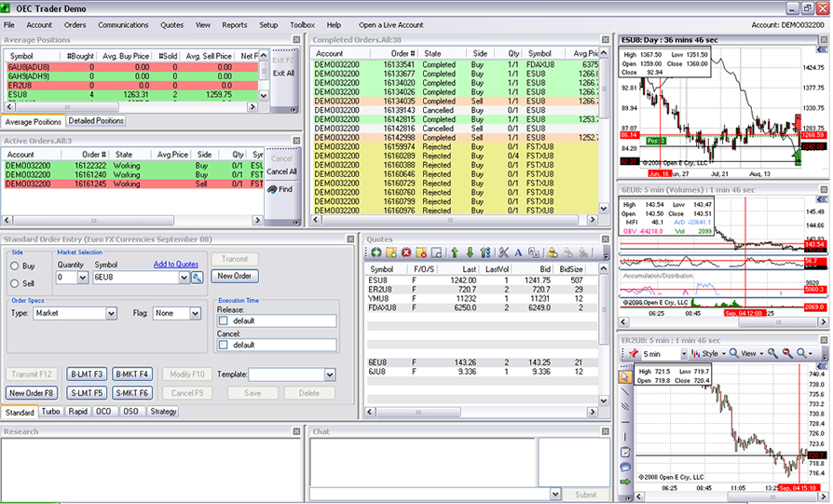Image resolution: width=833 pixels, height=504 pixels.
Task: Open the Orders menu
Action: pyautogui.click(x=75, y=25)
